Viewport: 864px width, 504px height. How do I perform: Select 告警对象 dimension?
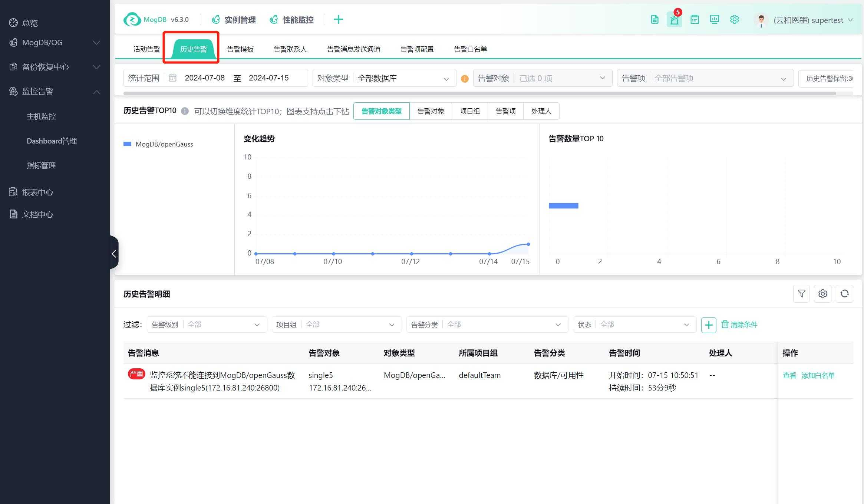(x=431, y=111)
